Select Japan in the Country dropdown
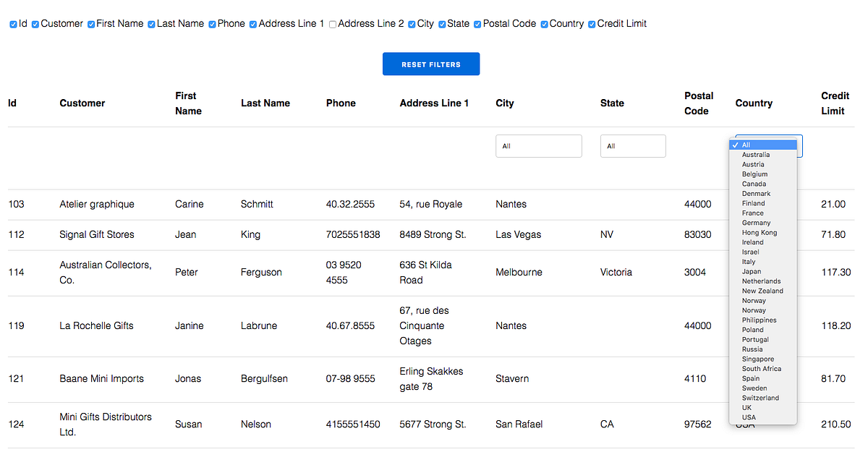The height and width of the screenshot is (452, 868). (x=750, y=271)
